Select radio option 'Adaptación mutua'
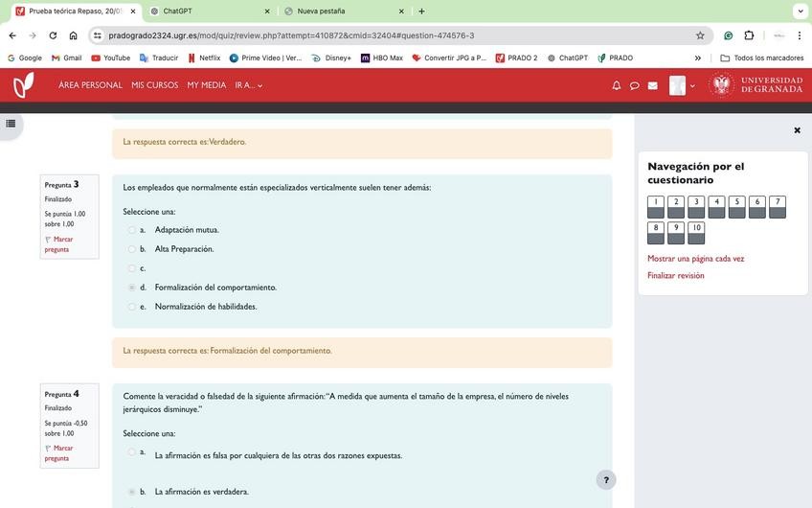This screenshot has height=508, width=812. (x=132, y=230)
